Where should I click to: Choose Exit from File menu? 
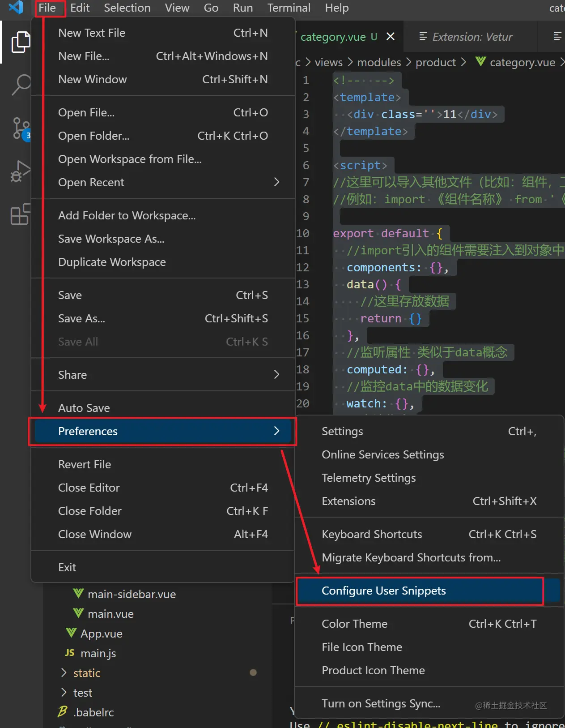[x=163, y=567]
